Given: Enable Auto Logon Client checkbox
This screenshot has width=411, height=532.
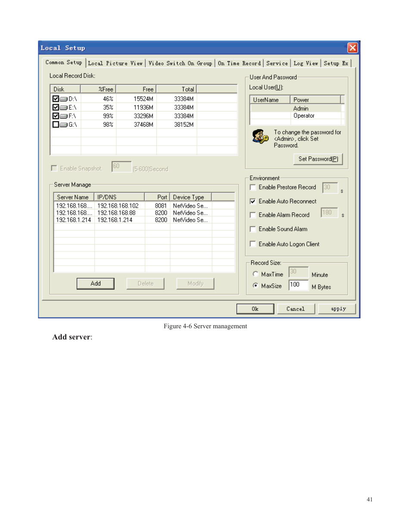Looking at the screenshot, I should [x=253, y=244].
